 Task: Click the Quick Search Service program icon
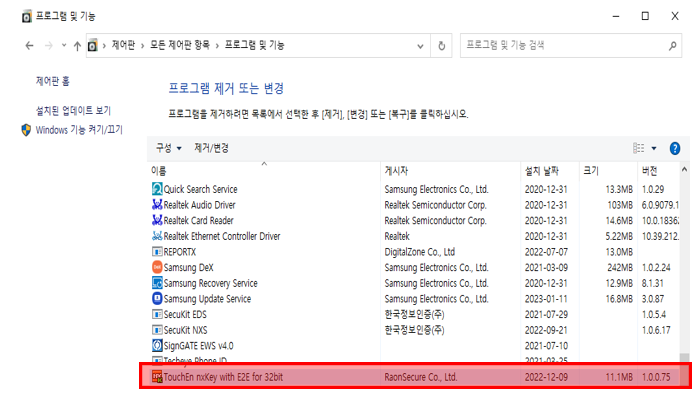point(157,189)
